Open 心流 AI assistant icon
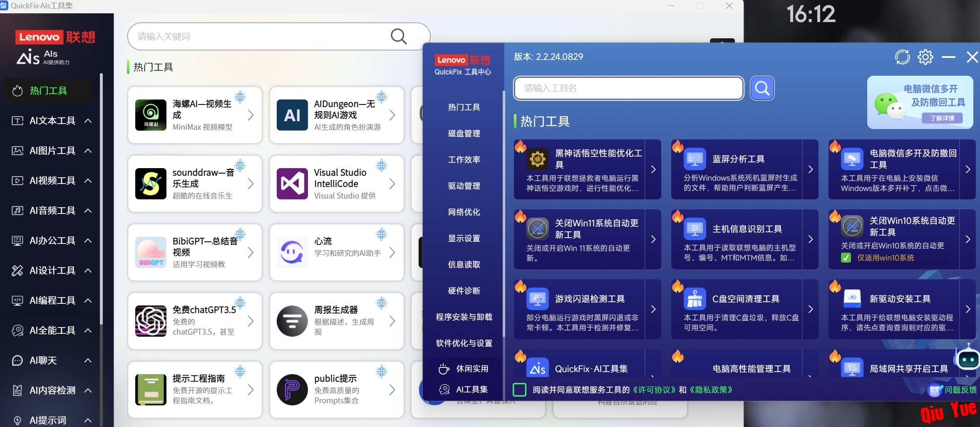This screenshot has width=980, height=427. coord(292,252)
